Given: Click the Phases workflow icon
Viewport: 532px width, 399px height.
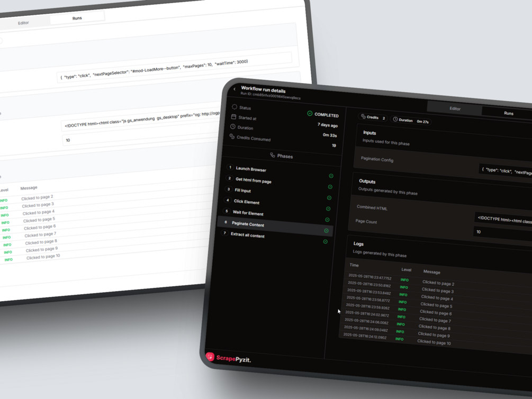Looking at the screenshot, I should click(x=273, y=155).
